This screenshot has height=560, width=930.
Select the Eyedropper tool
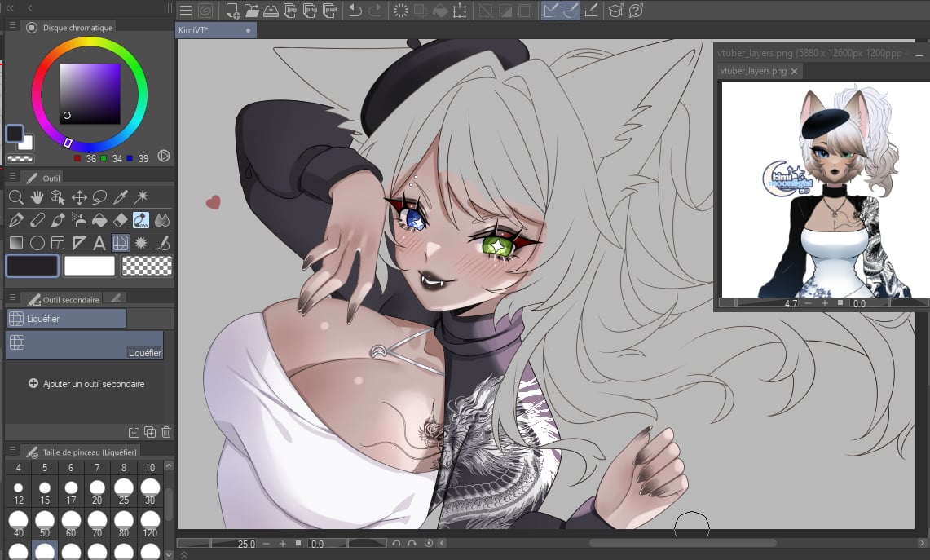tap(121, 197)
